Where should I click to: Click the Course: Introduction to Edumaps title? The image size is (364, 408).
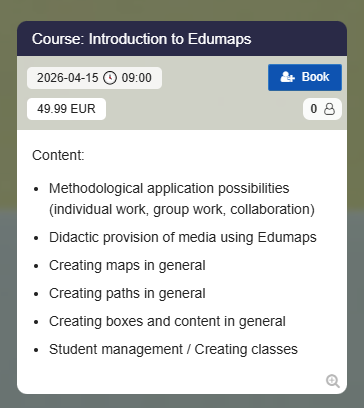click(x=142, y=39)
